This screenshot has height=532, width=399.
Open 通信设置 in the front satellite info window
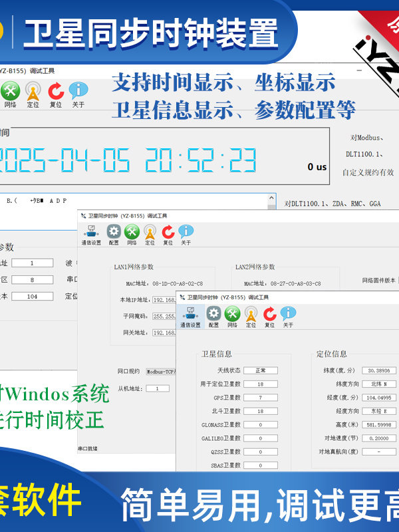tap(190, 316)
